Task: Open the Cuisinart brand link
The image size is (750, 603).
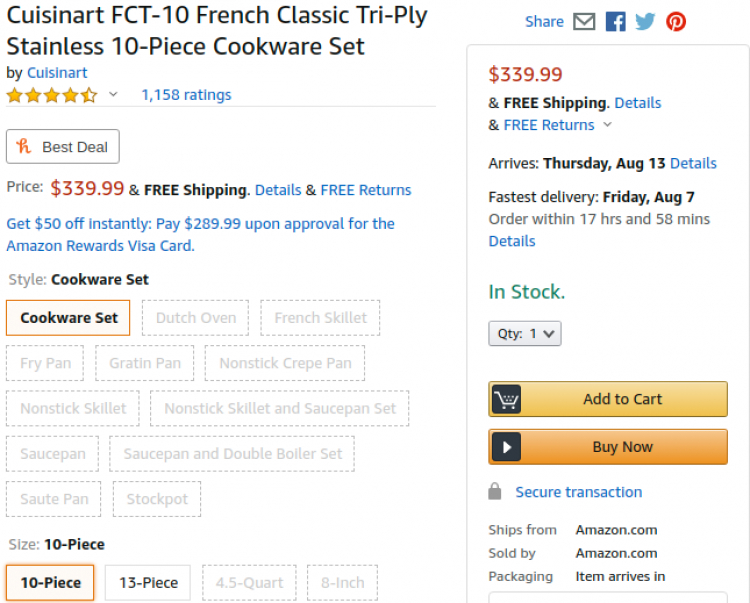Action: click(57, 73)
